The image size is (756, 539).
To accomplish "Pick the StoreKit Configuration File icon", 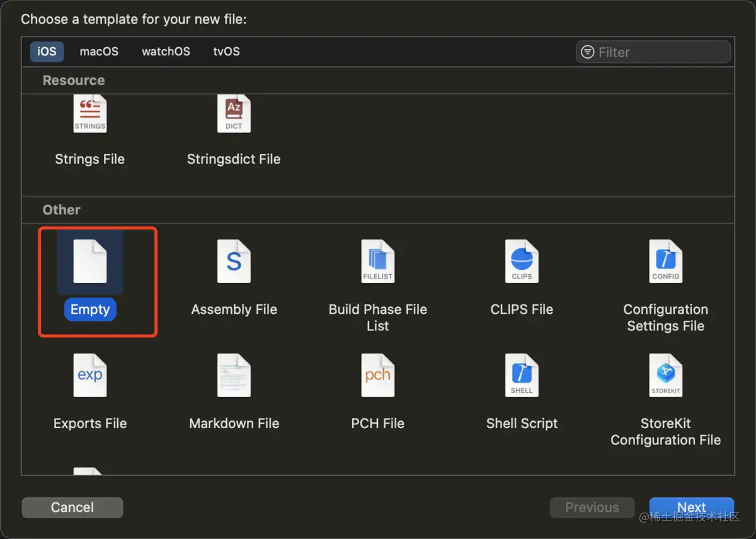I will pos(665,375).
